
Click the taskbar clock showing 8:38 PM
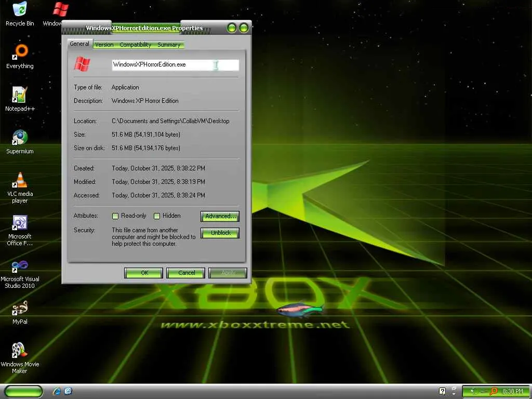point(513,391)
